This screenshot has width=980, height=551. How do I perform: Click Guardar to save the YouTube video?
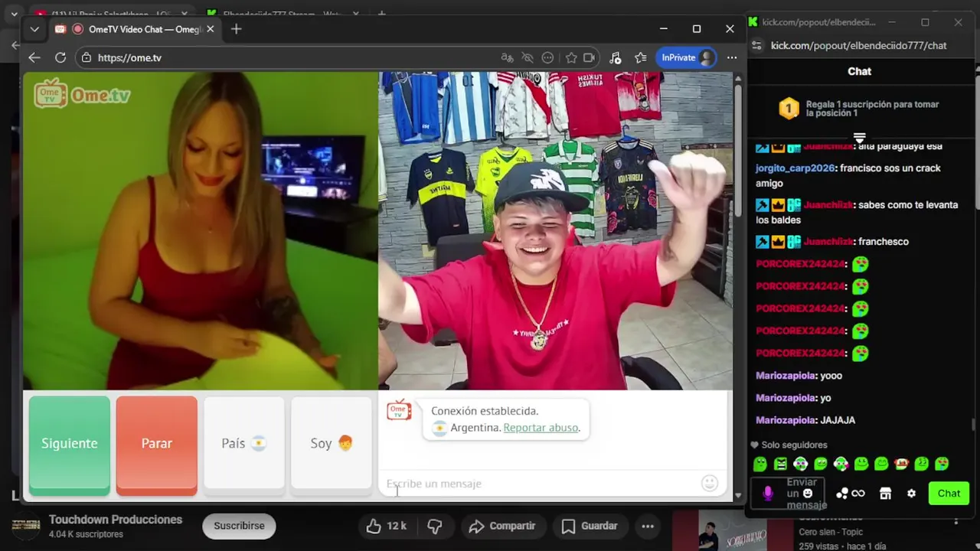590,526
